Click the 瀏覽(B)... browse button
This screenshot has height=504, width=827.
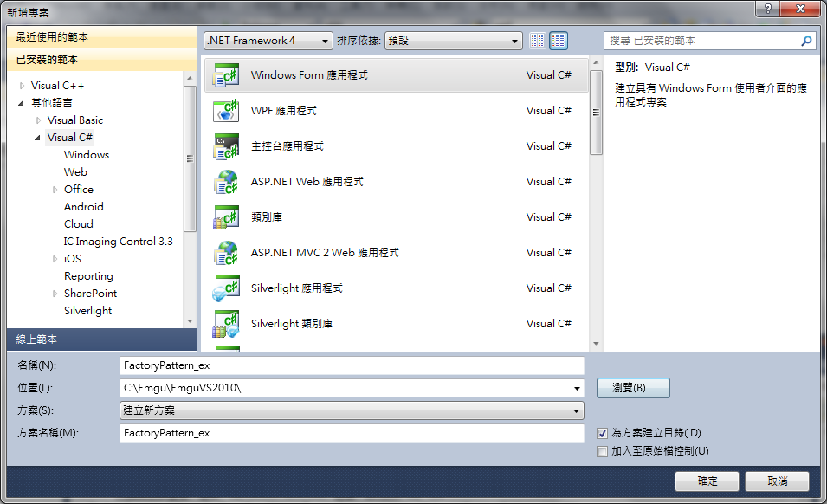point(633,388)
